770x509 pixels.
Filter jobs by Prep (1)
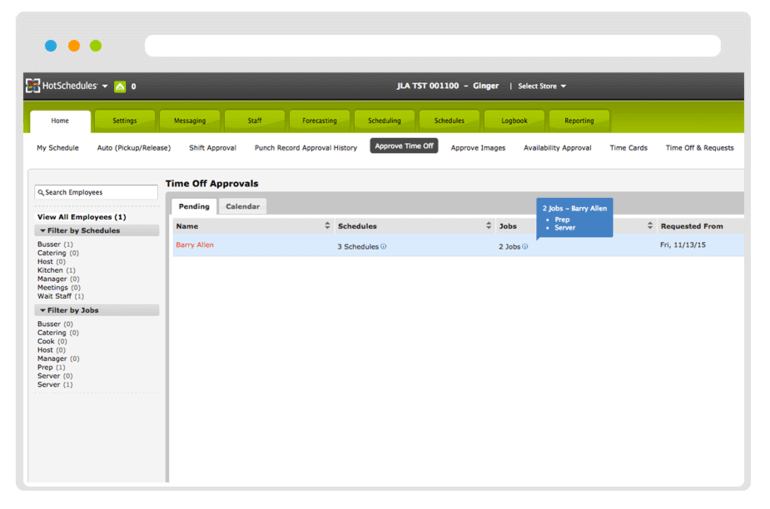tap(51, 367)
